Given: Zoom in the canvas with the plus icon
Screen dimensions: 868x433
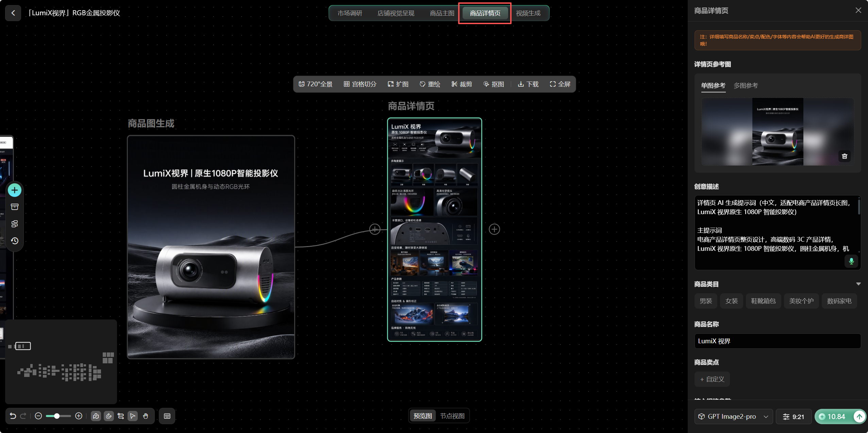Looking at the screenshot, I should (x=79, y=416).
